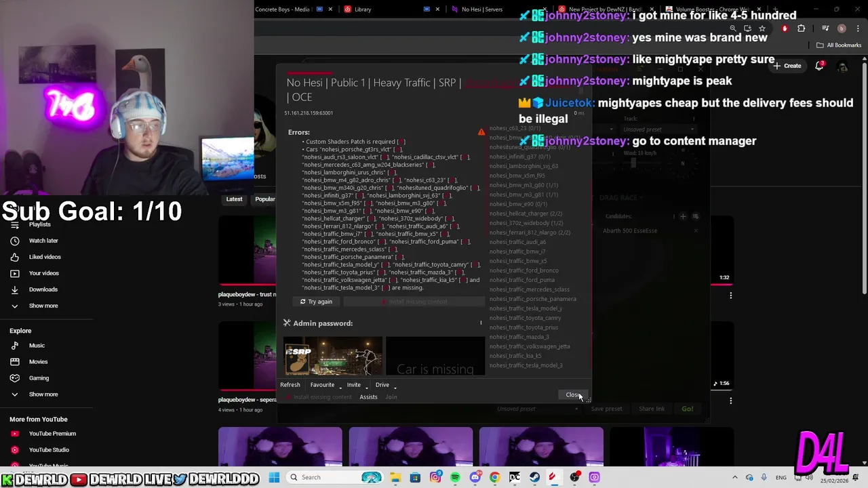
Task: Open Chrome extensions puzzle icon
Action: 802,28
